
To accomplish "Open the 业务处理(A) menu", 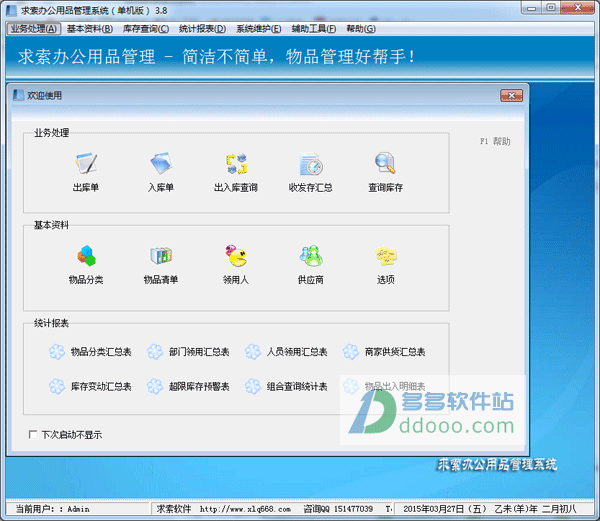I will pos(34,29).
